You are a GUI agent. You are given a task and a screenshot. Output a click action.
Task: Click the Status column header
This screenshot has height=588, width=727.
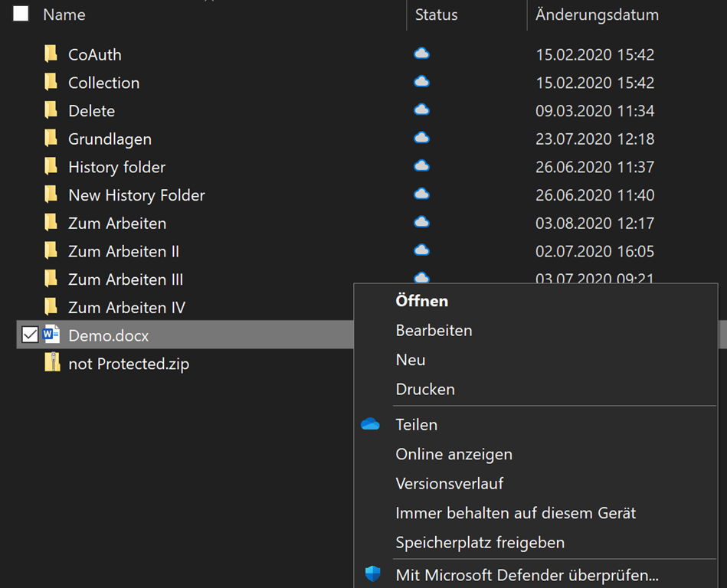[436, 15]
